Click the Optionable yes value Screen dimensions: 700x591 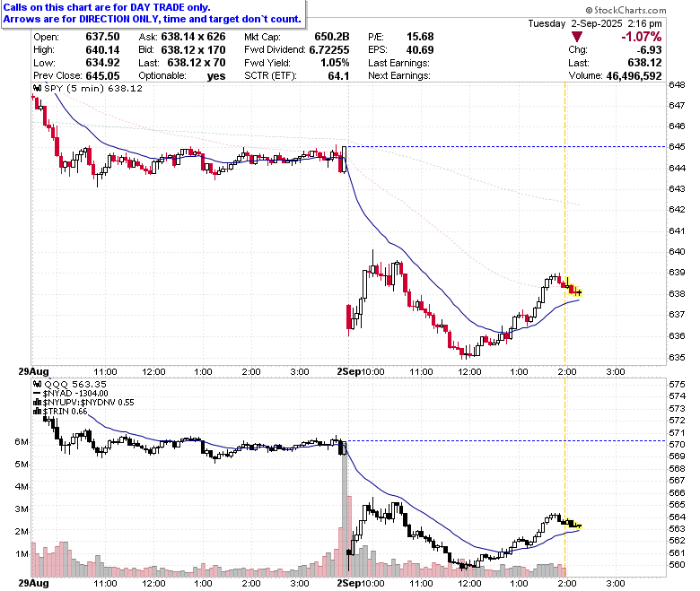point(216,76)
